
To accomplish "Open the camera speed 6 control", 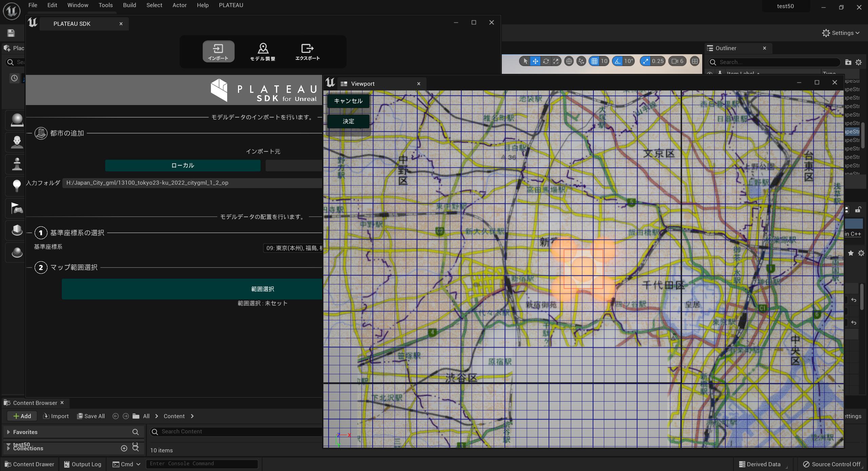I will point(677,61).
